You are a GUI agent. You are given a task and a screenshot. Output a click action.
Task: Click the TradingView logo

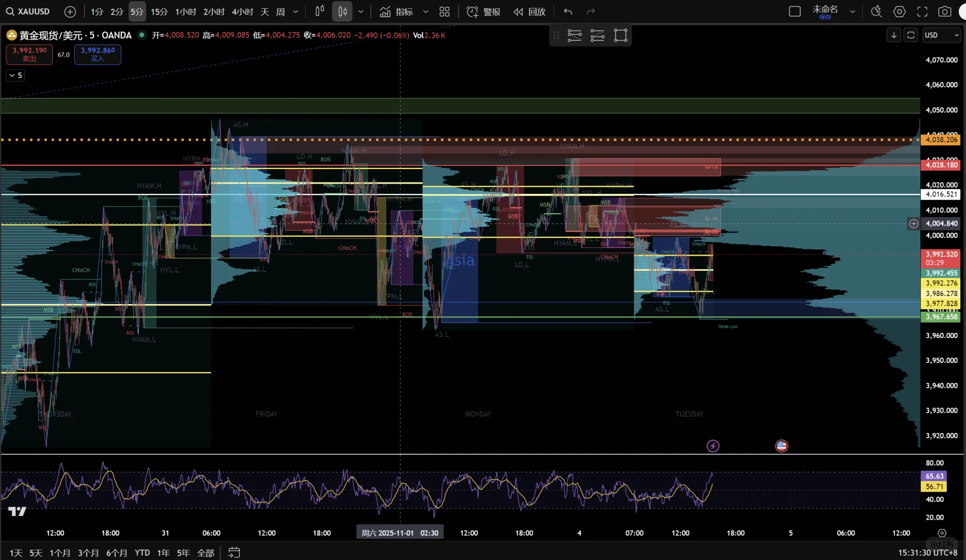point(17,512)
